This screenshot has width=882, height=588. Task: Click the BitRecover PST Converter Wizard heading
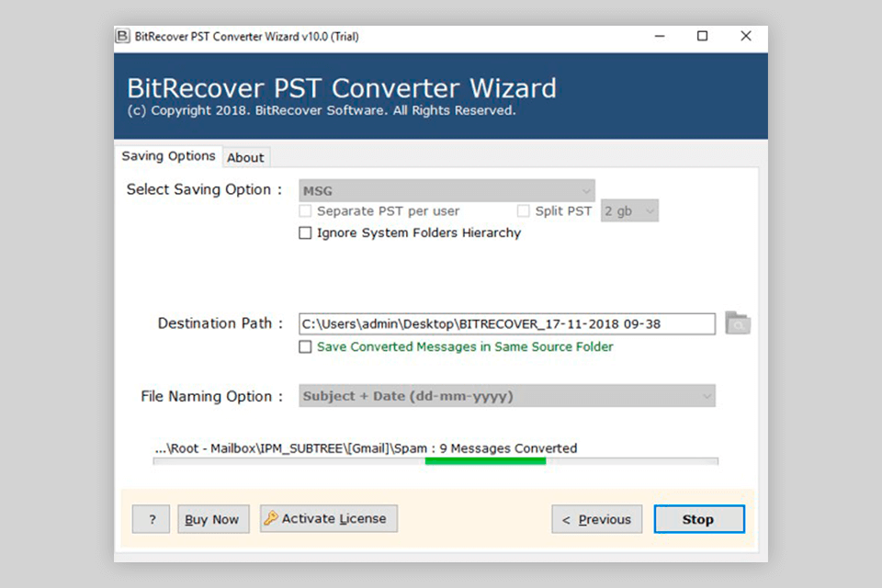coord(342,88)
